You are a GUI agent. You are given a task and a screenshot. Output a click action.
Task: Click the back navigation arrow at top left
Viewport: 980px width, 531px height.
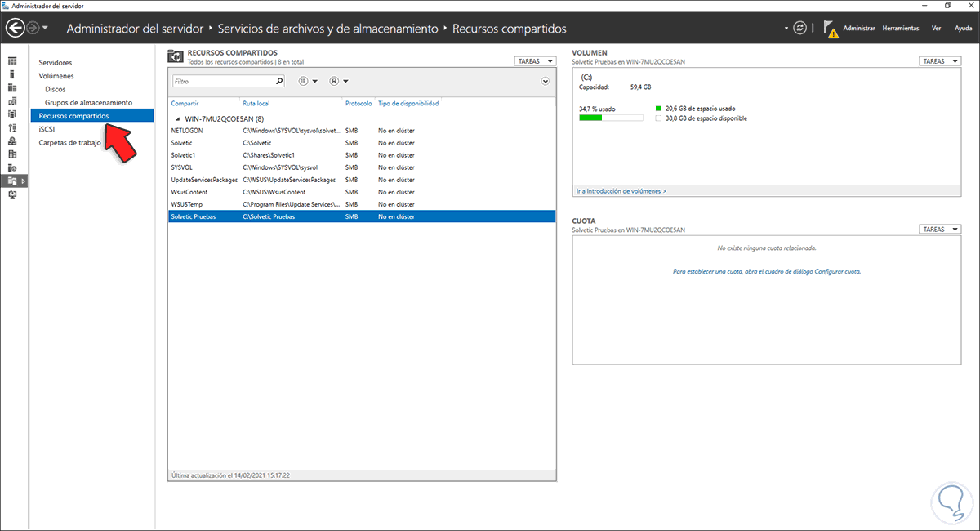[15, 27]
